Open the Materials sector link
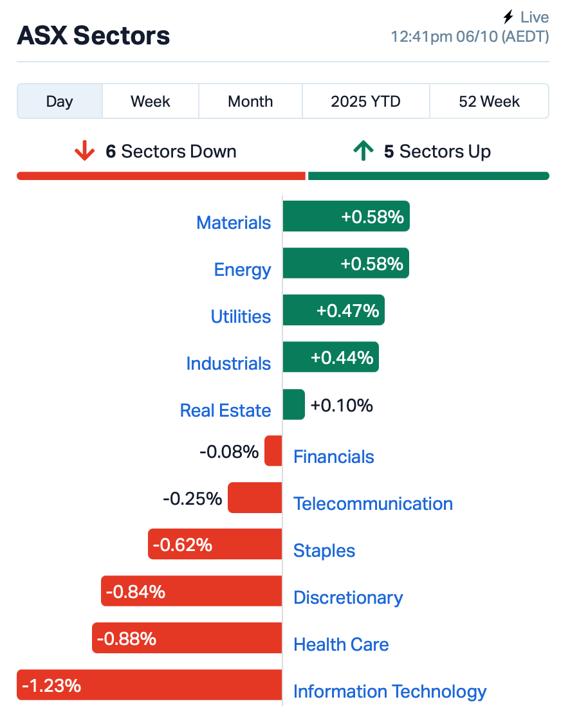Screen dimensions: 588x706 pyautogui.click(x=234, y=223)
